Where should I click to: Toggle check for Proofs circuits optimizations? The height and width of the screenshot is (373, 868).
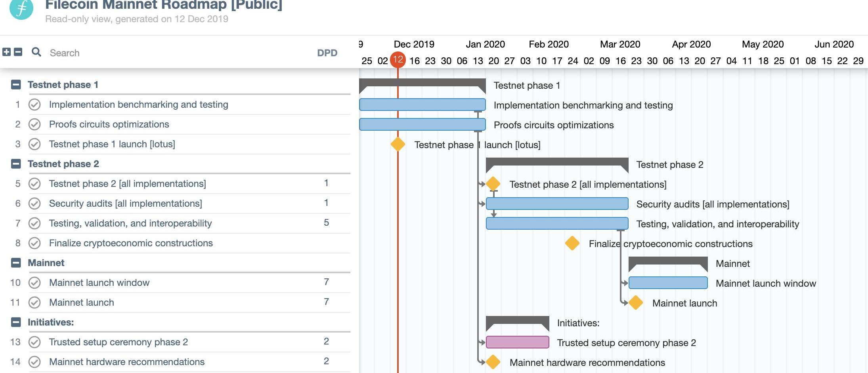coord(34,124)
